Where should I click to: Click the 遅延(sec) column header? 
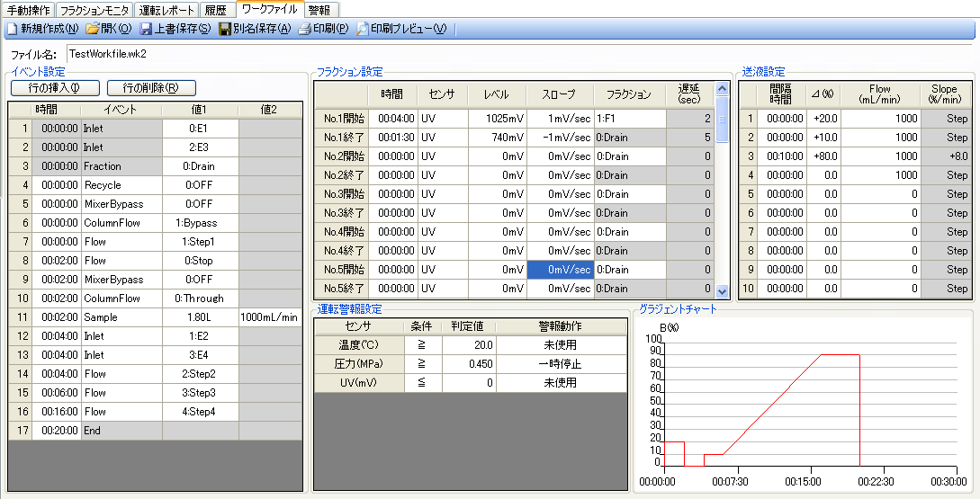click(690, 94)
